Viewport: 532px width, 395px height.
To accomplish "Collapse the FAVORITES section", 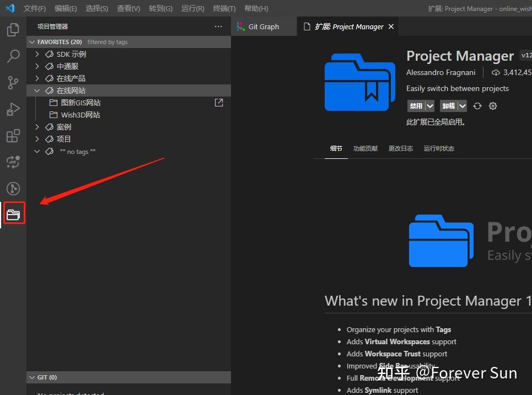I will click(32, 42).
